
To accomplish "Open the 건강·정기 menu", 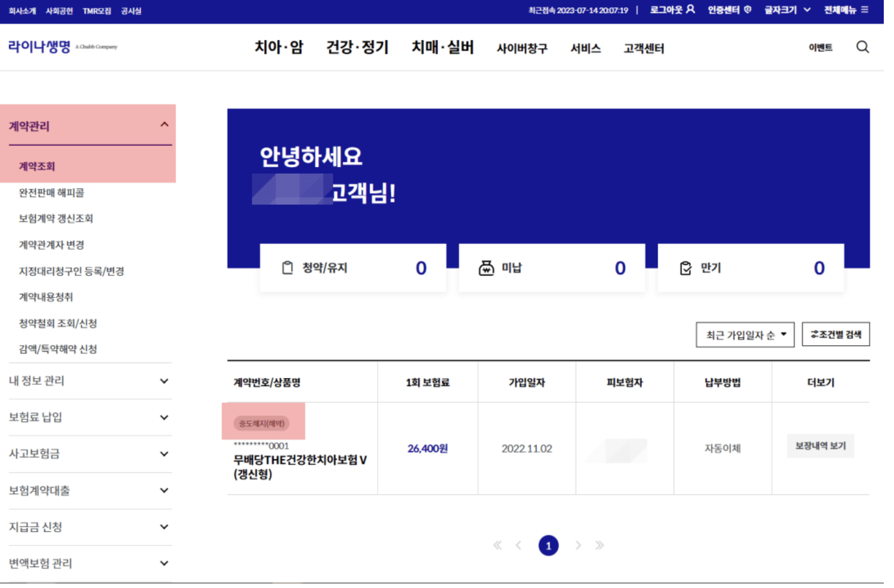I will click(x=357, y=47).
